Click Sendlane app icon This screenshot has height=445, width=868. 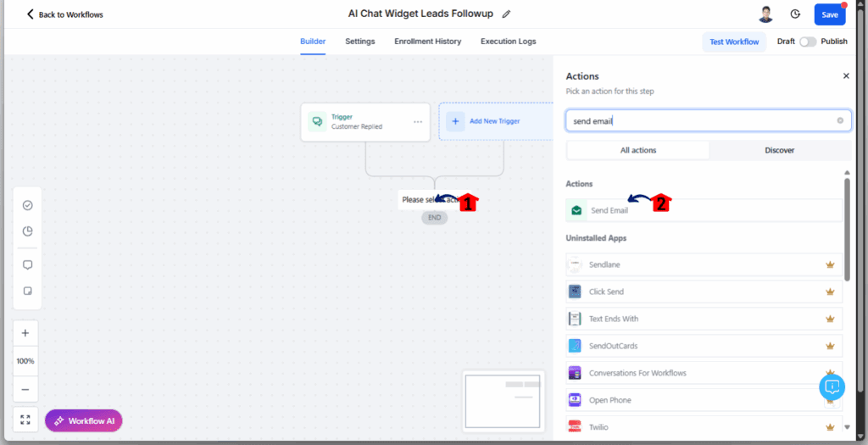[x=575, y=264]
